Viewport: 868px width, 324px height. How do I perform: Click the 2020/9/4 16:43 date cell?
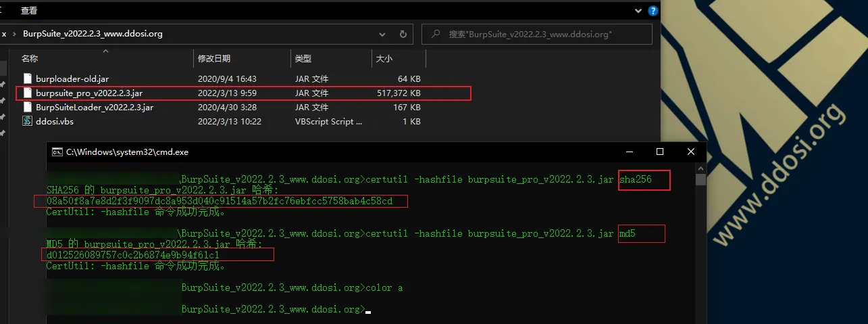(x=227, y=79)
